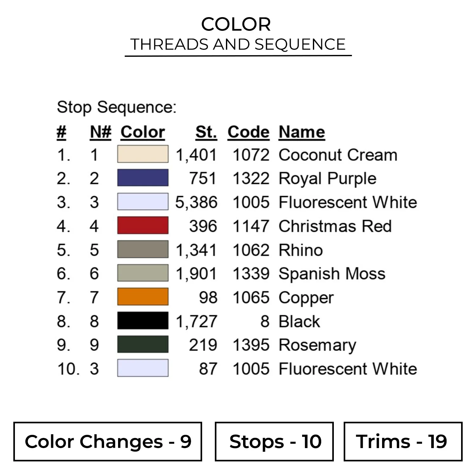Image resolution: width=476 pixels, height=476 pixels.
Task: Click the Rosemary dark green swatch
Action: (143, 345)
